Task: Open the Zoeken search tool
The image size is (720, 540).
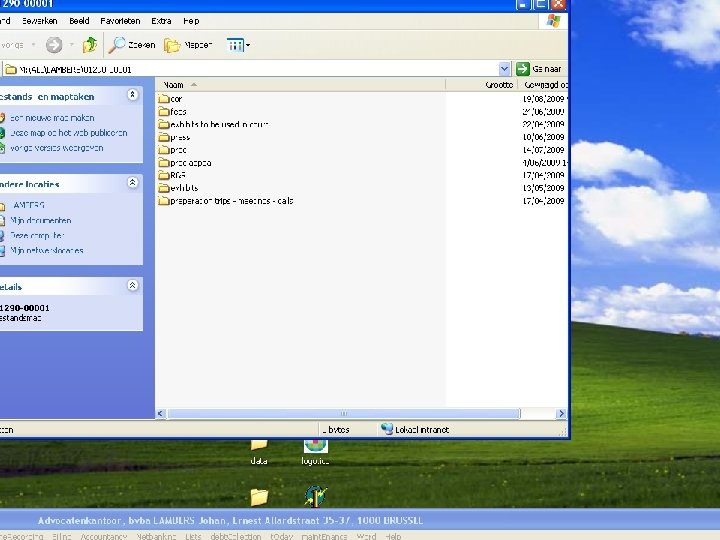Action: tap(131, 45)
